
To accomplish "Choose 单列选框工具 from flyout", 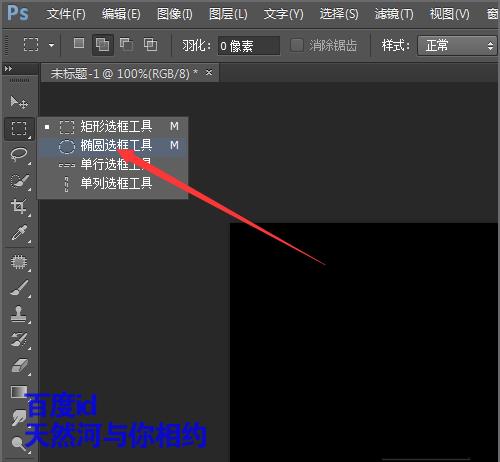I will [113, 183].
